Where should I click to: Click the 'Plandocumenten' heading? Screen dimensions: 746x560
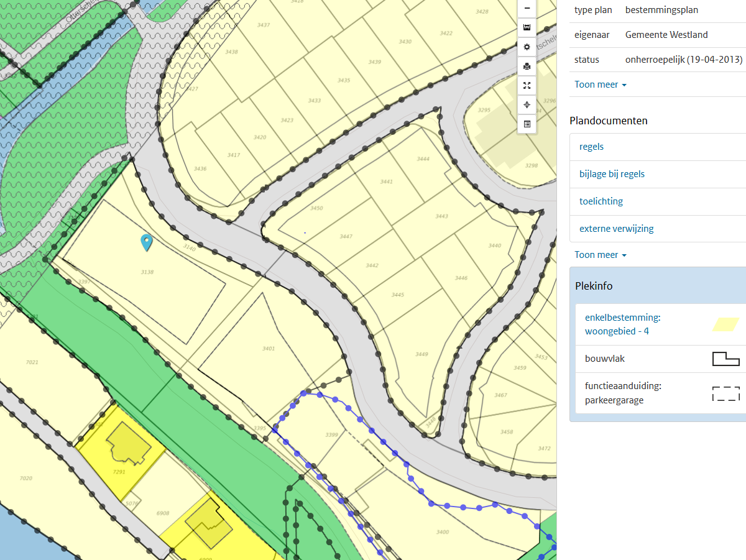tap(609, 121)
